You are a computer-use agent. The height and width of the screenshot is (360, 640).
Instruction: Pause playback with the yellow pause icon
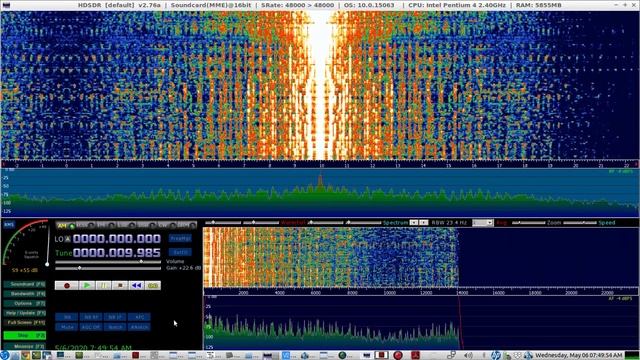coord(104,285)
